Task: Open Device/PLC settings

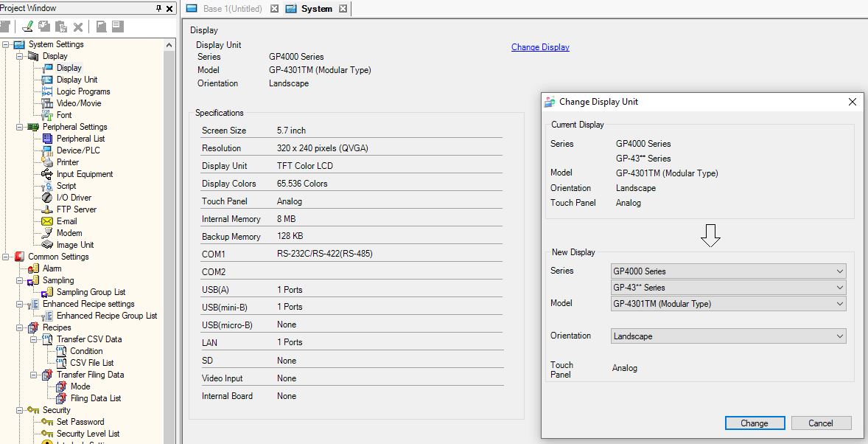Action: tap(78, 150)
